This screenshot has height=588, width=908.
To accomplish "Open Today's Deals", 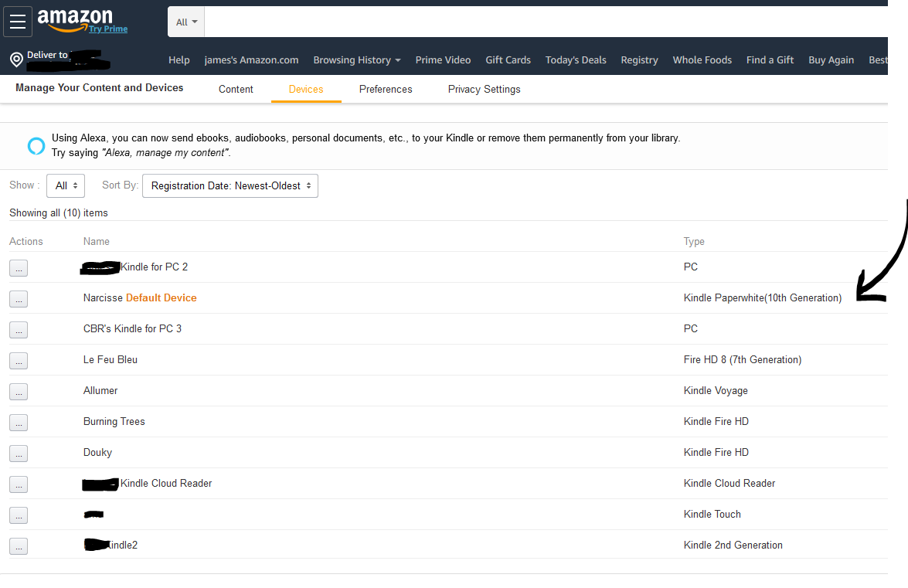I will 576,60.
